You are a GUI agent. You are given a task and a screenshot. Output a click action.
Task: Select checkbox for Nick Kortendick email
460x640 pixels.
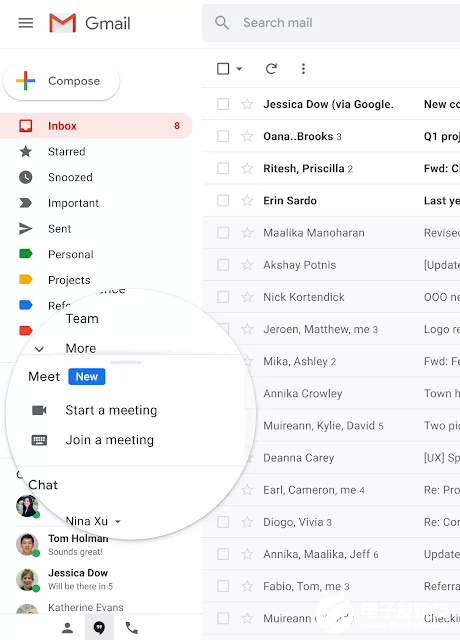coord(223,297)
